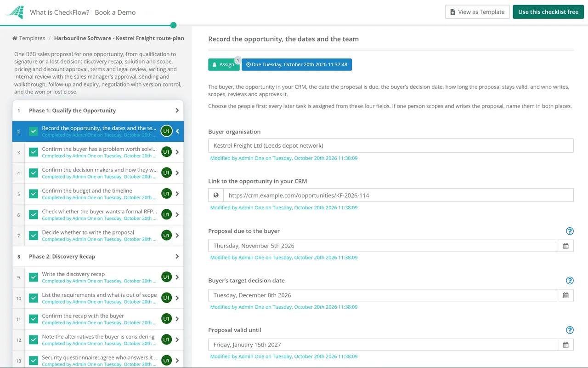Screen dimensions: 588x368
Task: Click help icon for Buyer's target decision date
Action: [x=570, y=281]
